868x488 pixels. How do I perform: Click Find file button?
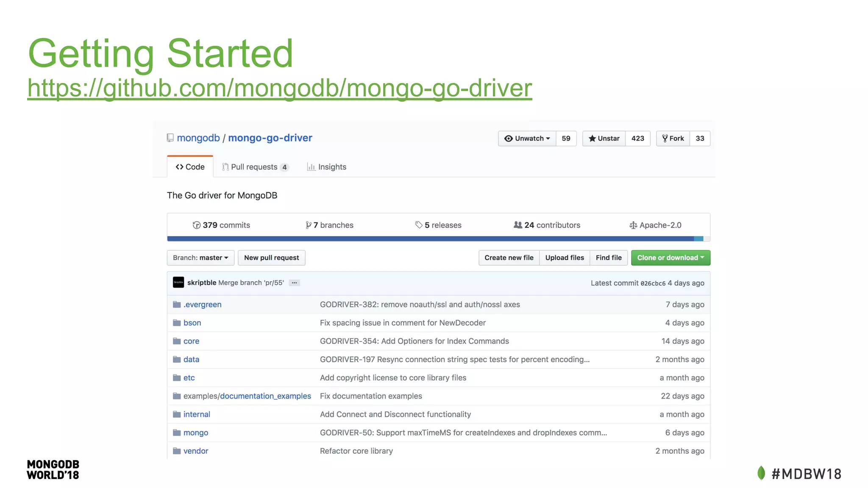coord(609,258)
